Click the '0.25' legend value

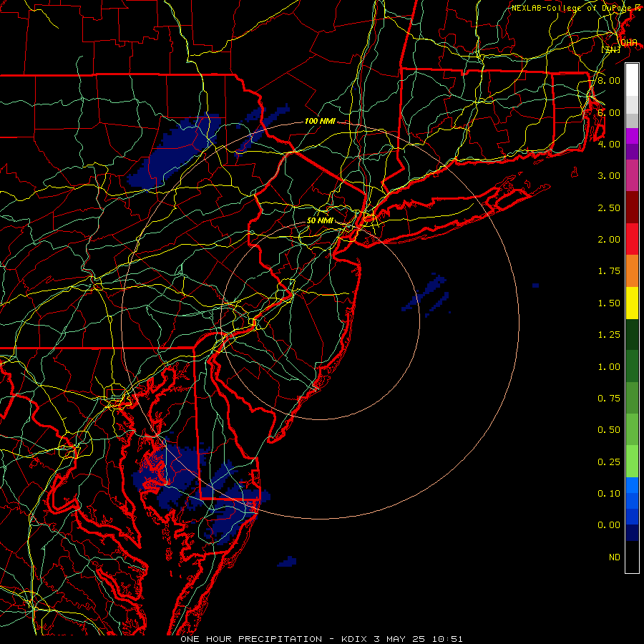(x=609, y=462)
